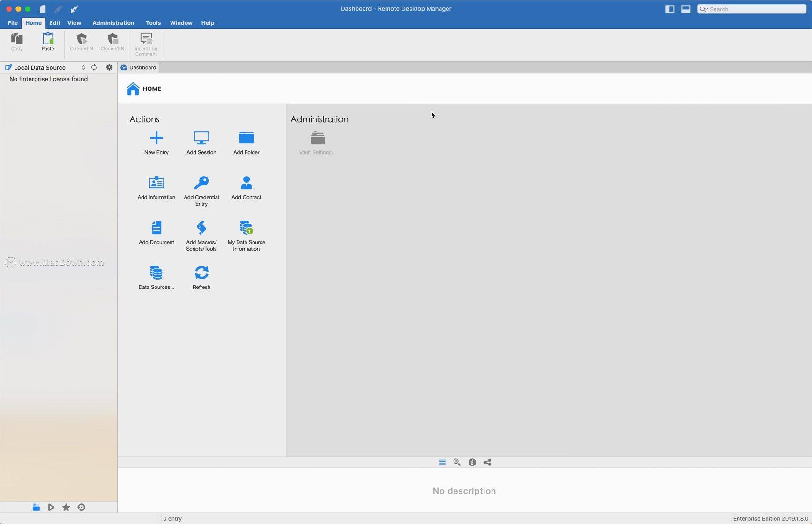Click the Paste toolbar button
The height and width of the screenshot is (524, 812).
47,42
